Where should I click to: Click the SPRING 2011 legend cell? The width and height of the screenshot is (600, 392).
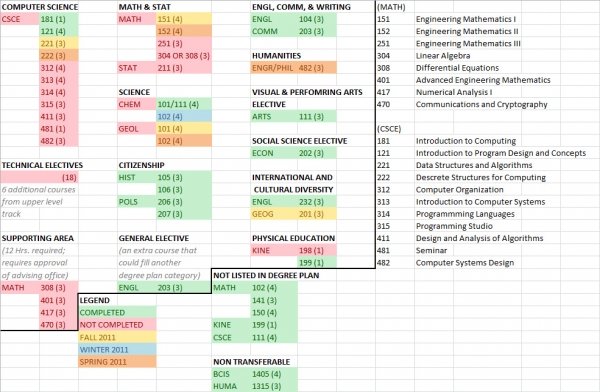point(117,362)
